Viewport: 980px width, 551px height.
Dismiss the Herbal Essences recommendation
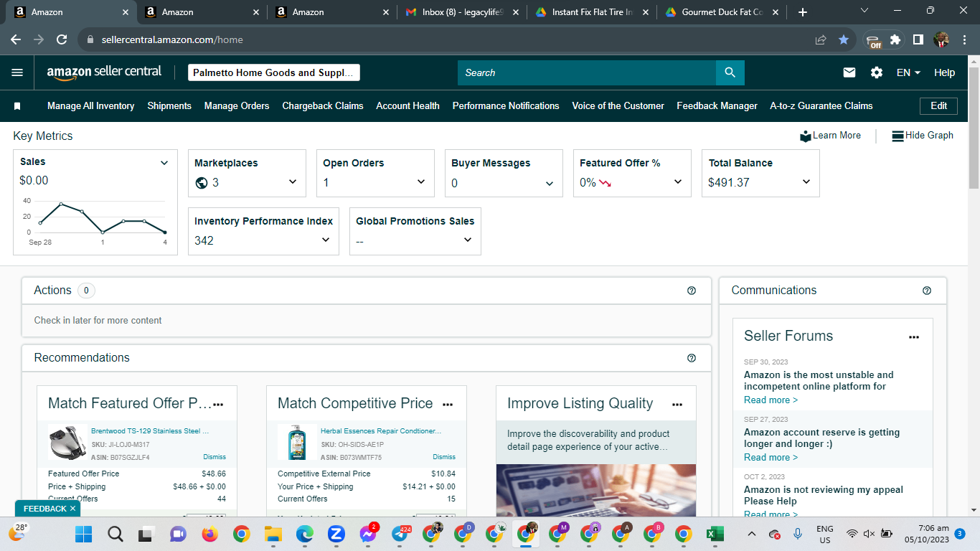(x=444, y=457)
